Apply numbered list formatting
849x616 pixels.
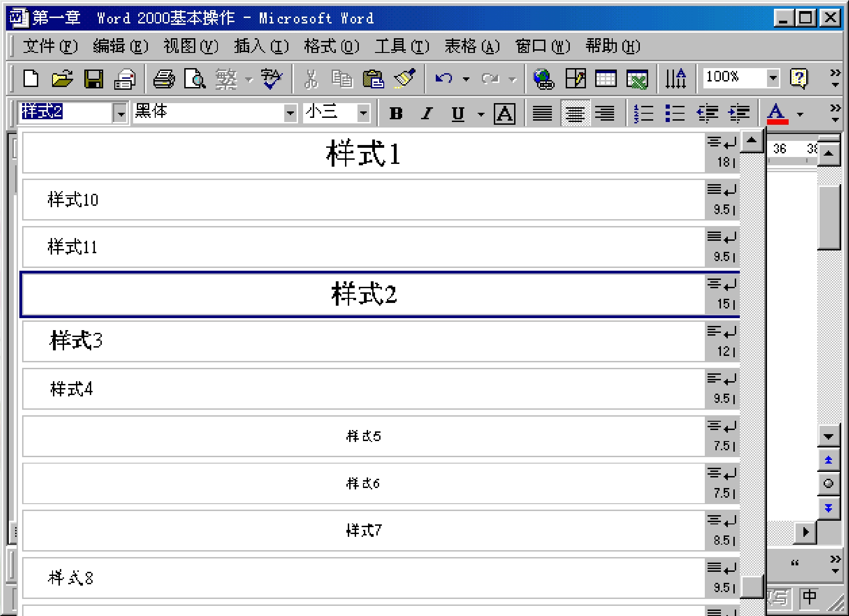click(x=644, y=113)
